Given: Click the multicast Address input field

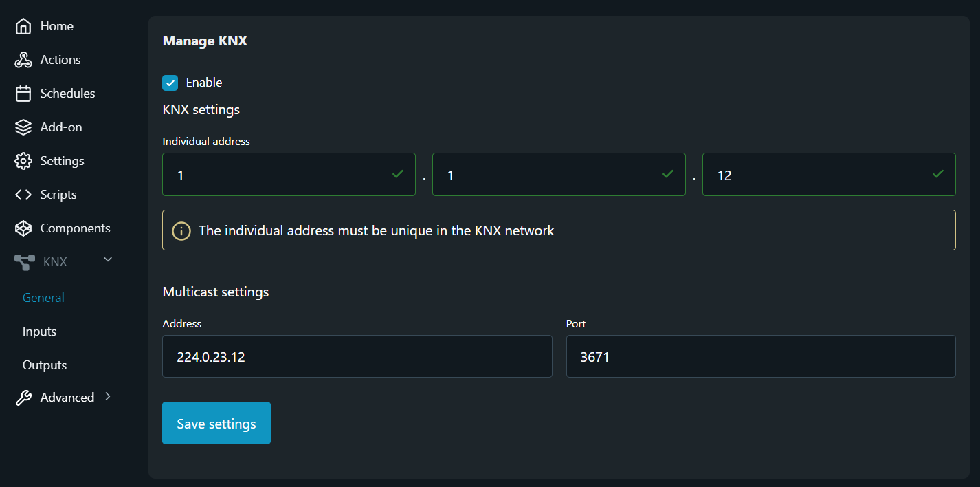Looking at the screenshot, I should 357,356.
